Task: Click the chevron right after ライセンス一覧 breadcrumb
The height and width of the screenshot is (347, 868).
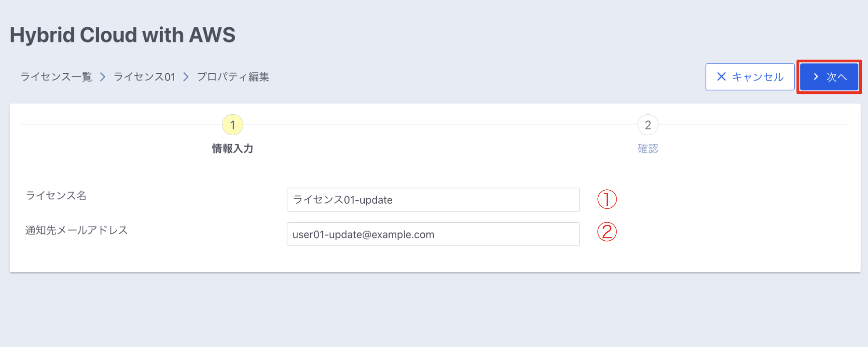Action: (103, 77)
